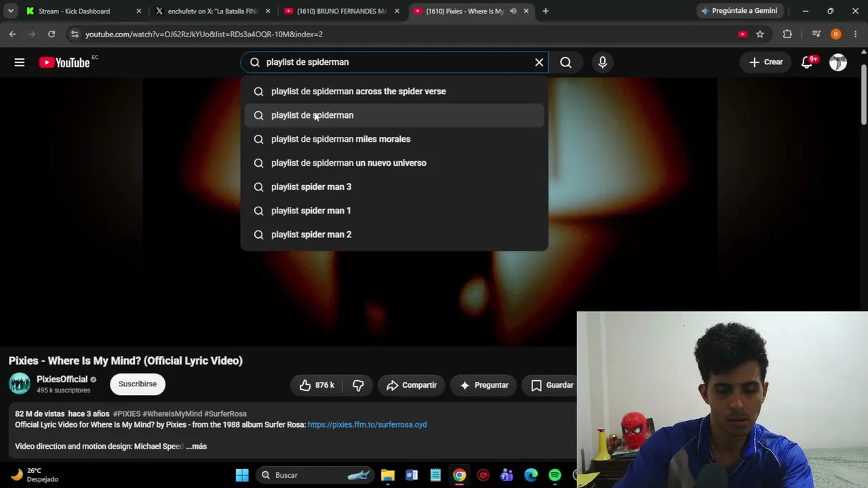Open the #PIXIES hashtag

click(x=127, y=414)
